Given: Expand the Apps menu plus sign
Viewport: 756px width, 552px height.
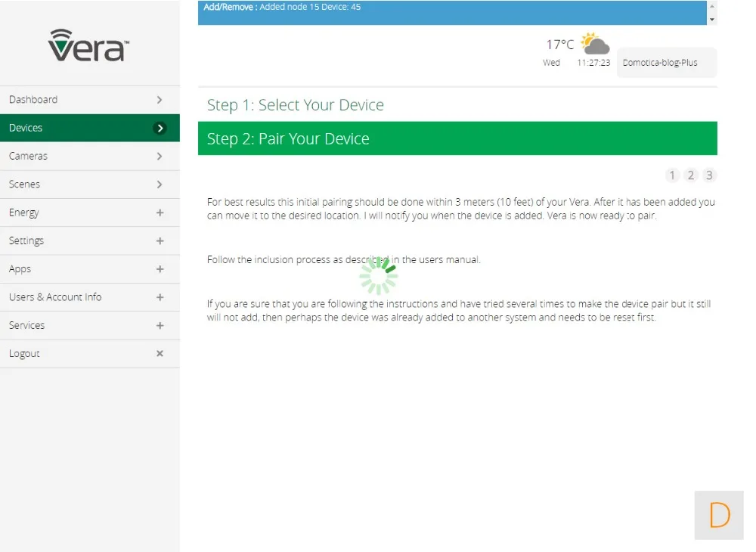Looking at the screenshot, I should 160,269.
